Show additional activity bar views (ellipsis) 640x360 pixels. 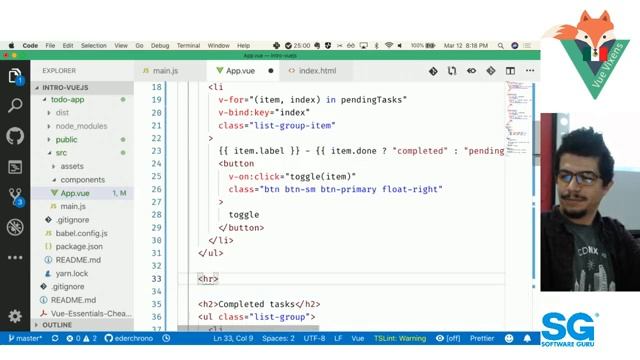pos(15,258)
